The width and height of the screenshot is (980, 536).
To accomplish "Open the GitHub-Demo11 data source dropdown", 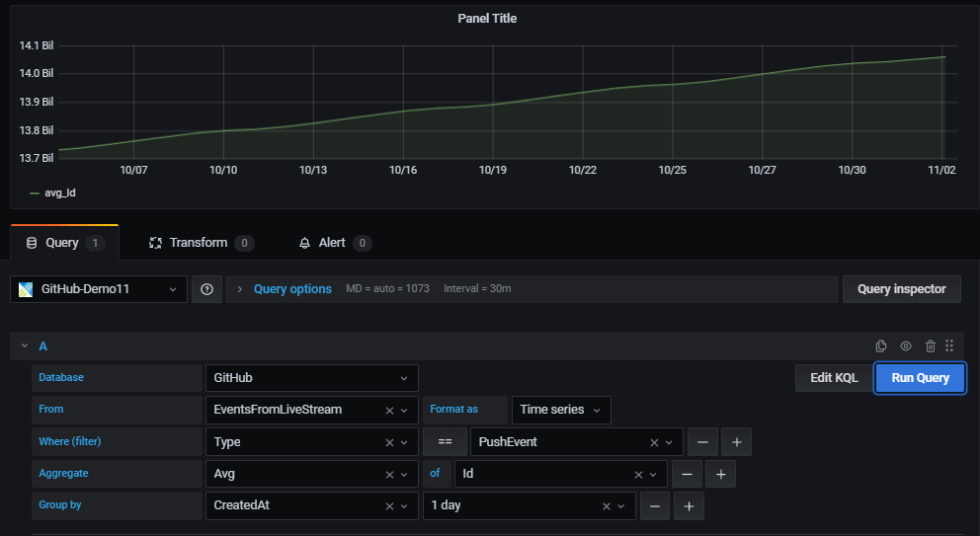I will pyautogui.click(x=99, y=289).
